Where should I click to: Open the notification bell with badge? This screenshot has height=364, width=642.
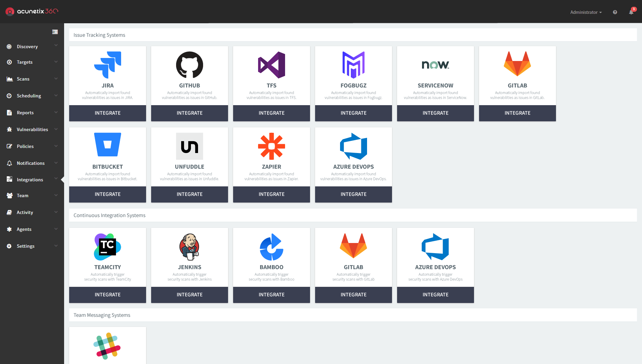[x=631, y=12]
